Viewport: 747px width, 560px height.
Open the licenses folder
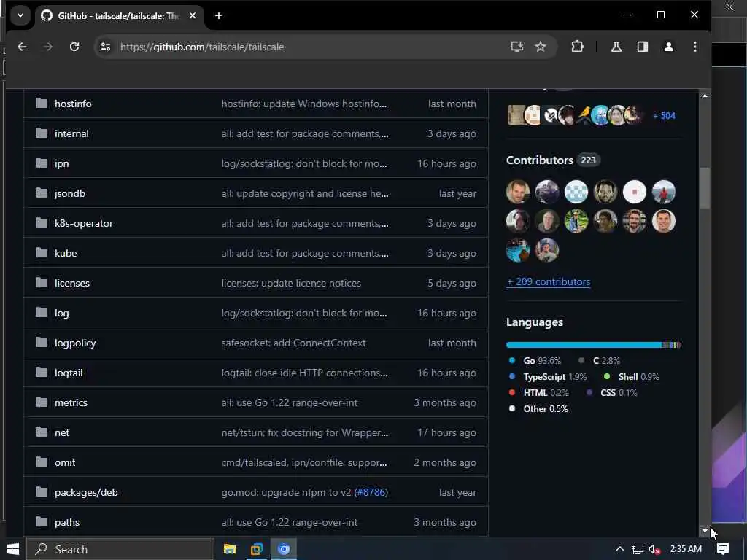point(72,284)
